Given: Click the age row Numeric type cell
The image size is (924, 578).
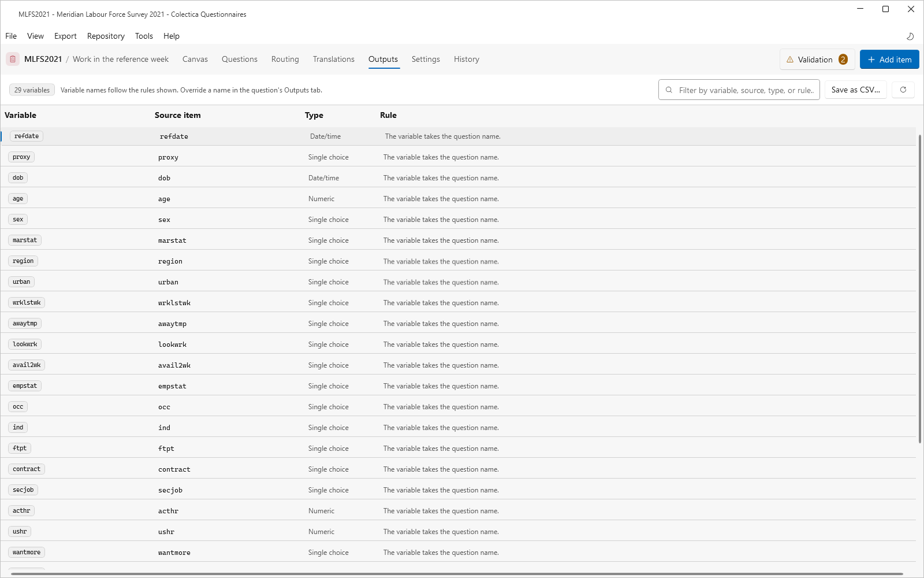Looking at the screenshot, I should pyautogui.click(x=322, y=199).
